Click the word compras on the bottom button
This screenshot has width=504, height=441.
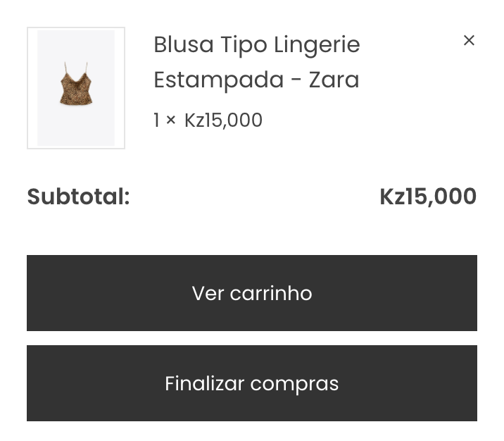(294, 385)
